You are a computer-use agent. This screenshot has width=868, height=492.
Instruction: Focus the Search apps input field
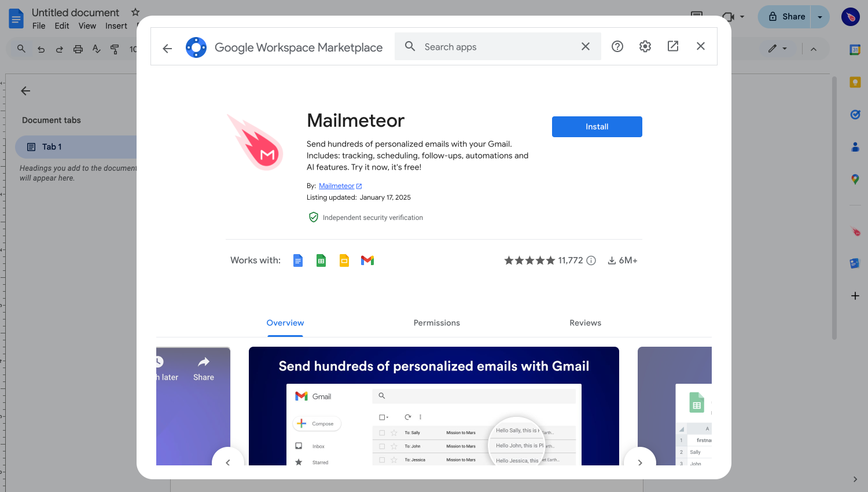click(498, 47)
